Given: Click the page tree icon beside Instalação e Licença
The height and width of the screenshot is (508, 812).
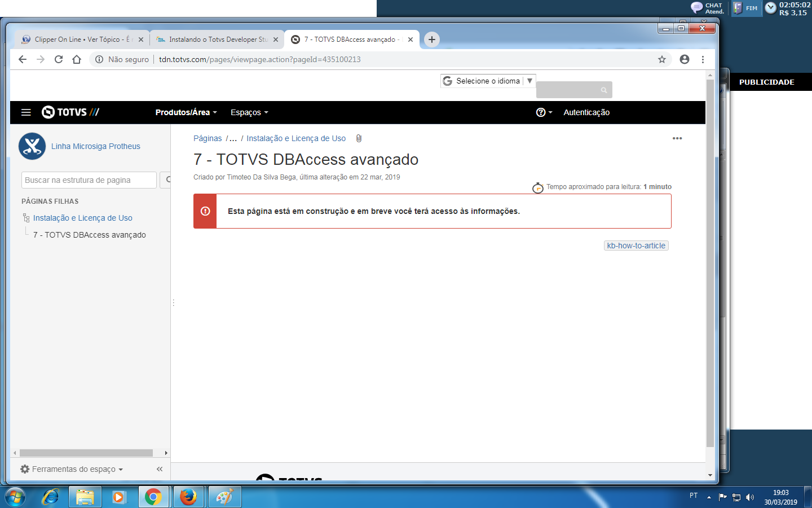Looking at the screenshot, I should 26,218.
